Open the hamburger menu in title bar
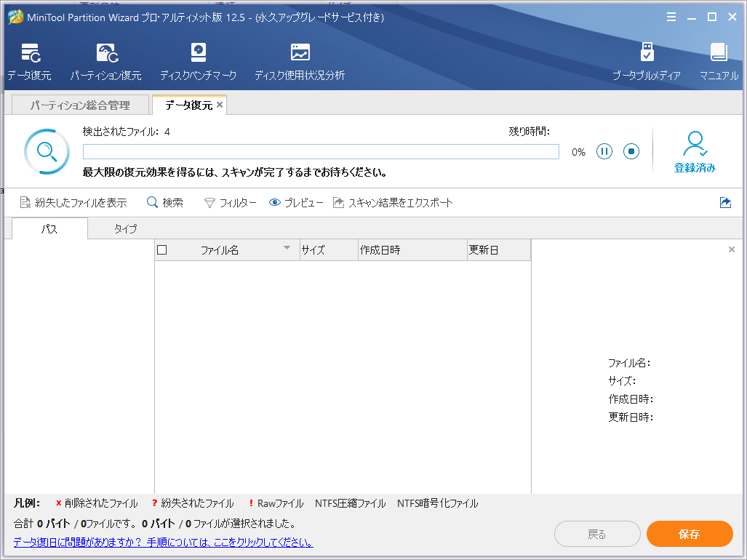747x560 pixels. pos(671,16)
